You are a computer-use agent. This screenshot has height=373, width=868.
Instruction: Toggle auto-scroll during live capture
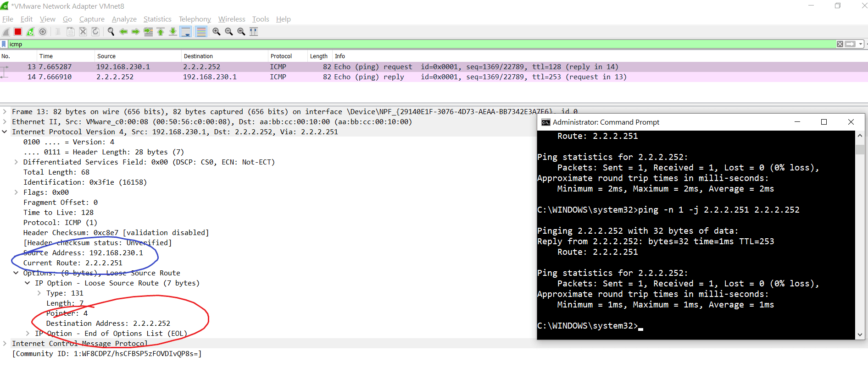click(x=186, y=32)
